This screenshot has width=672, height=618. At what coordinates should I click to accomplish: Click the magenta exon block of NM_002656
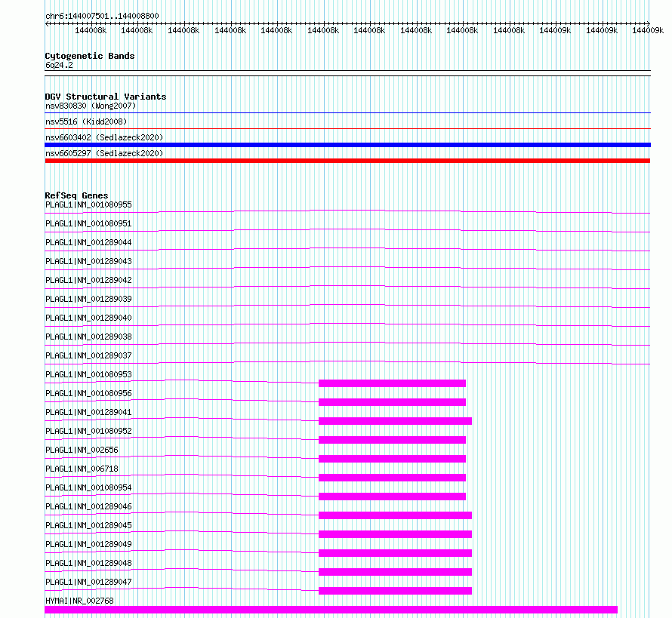[x=392, y=459]
